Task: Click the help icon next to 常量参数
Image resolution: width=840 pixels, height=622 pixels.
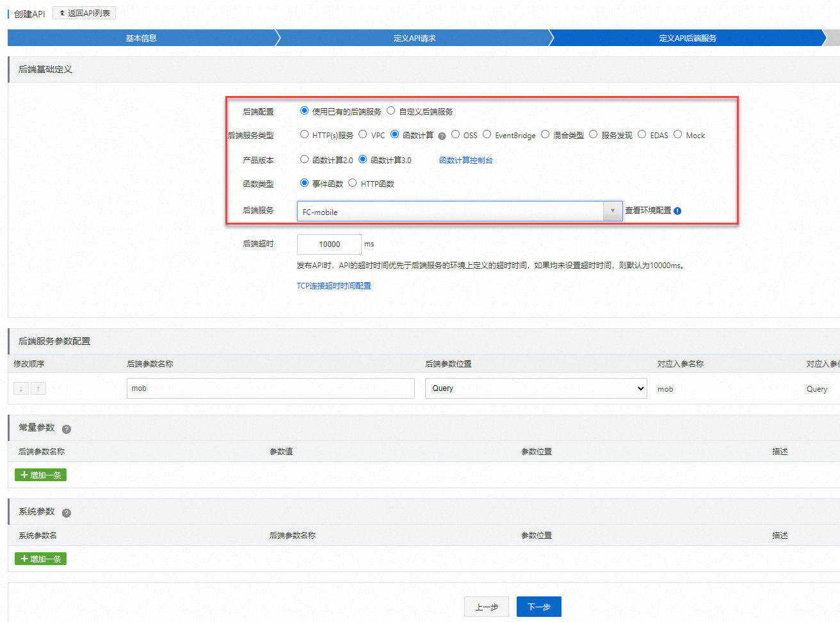Action: [67, 429]
